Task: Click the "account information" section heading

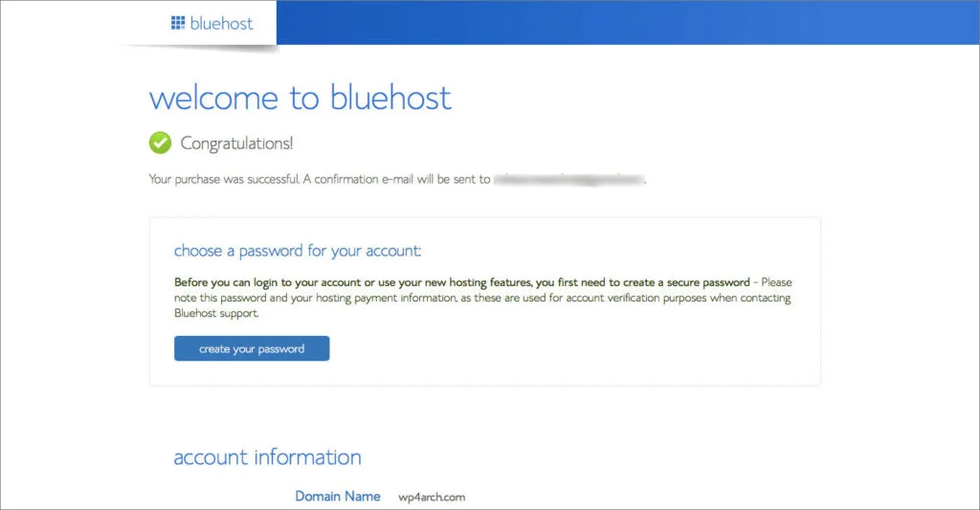Action: [267, 457]
